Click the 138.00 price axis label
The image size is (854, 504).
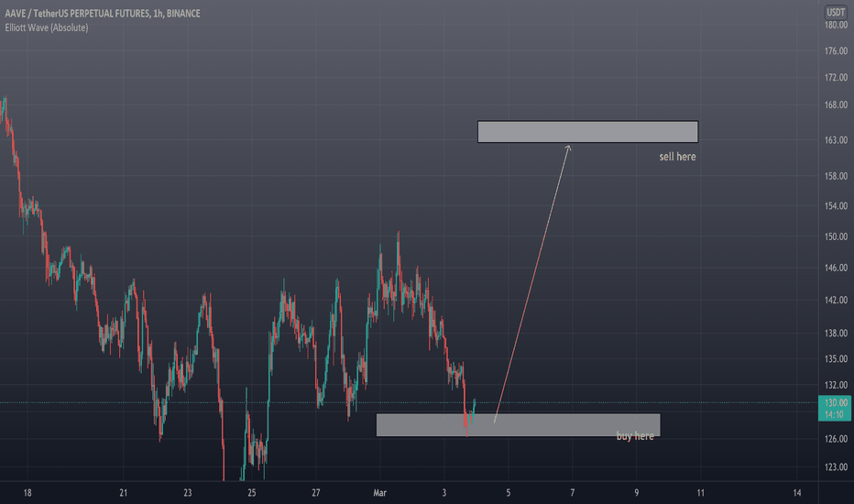836,333
